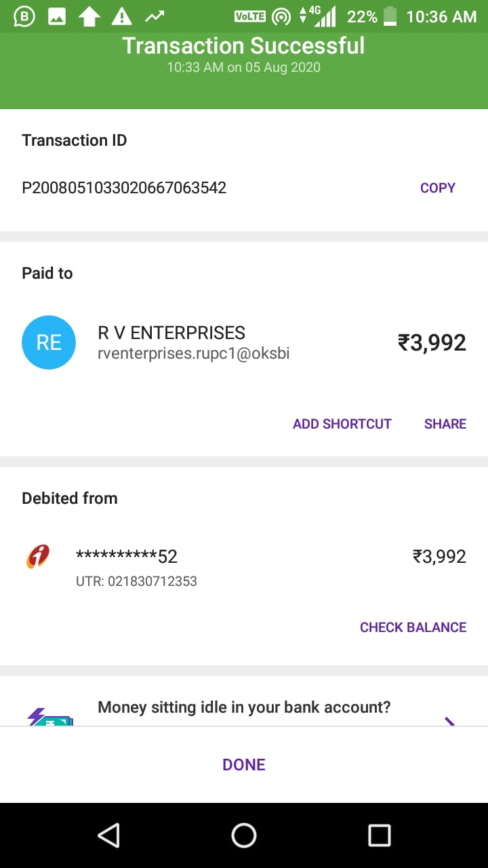Tap CHECK BALANCE for debited account

(x=413, y=627)
